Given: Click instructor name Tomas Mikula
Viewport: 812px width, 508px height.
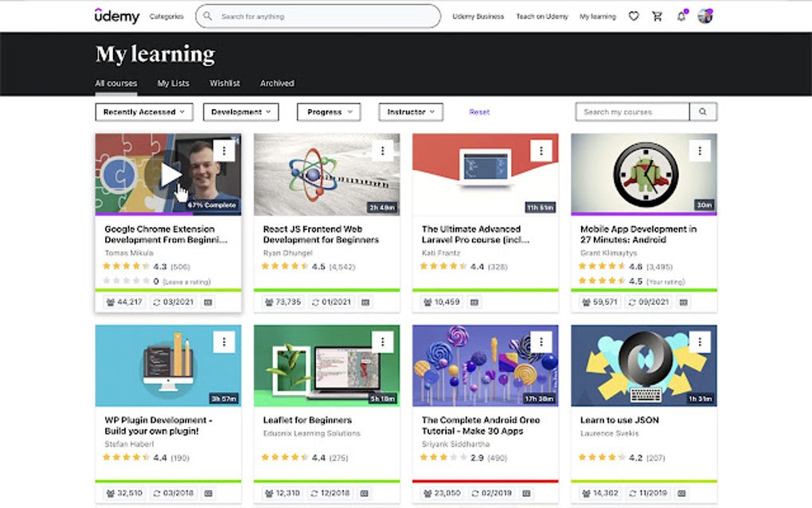Looking at the screenshot, I should click(129, 252).
